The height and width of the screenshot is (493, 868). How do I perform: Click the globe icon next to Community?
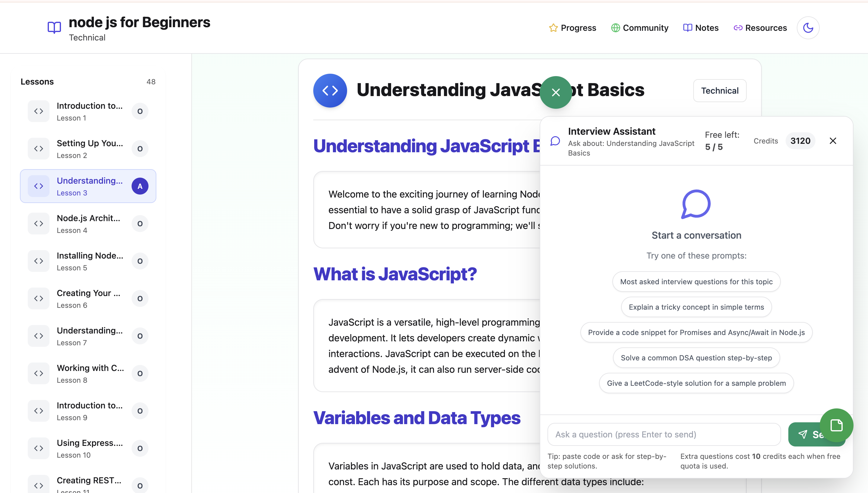[x=616, y=28]
